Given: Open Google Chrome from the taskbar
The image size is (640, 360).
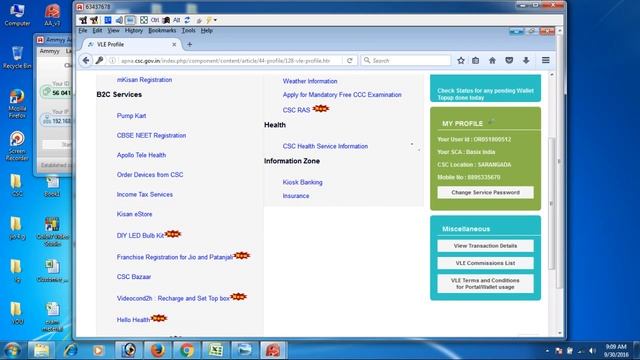Looking at the screenshot, I should point(187,350).
